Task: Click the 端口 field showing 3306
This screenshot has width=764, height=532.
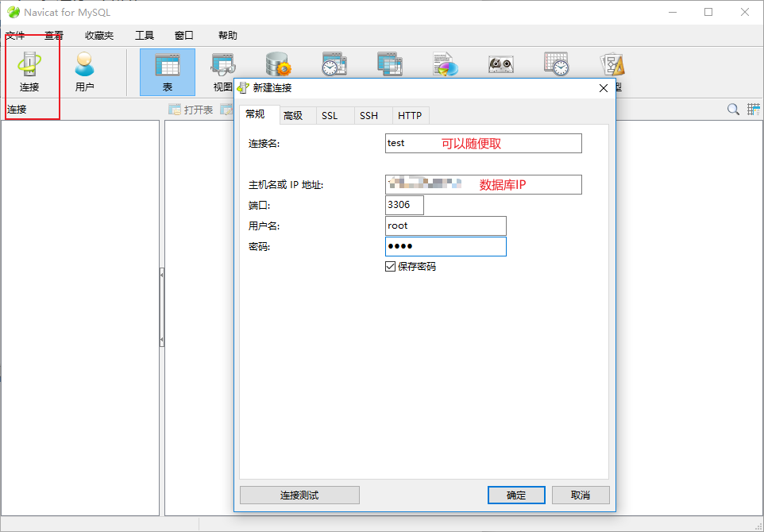Action: coord(404,205)
